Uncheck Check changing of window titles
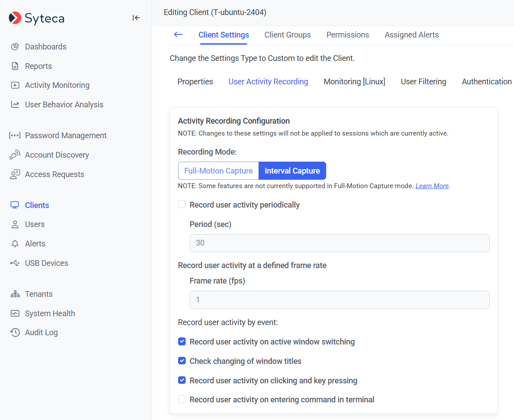514x420 pixels. coord(182,361)
